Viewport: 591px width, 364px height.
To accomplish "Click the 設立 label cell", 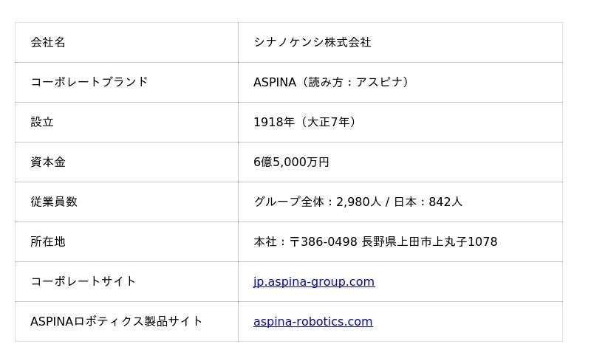I will (42, 123).
